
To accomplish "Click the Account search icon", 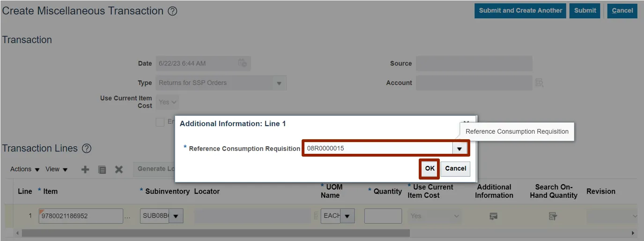I will [540, 83].
